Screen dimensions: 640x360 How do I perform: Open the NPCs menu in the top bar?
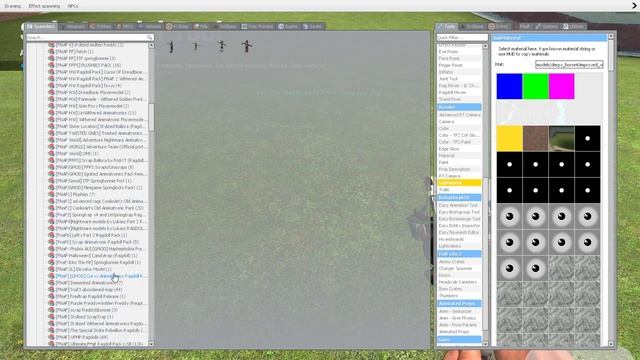(73, 6)
